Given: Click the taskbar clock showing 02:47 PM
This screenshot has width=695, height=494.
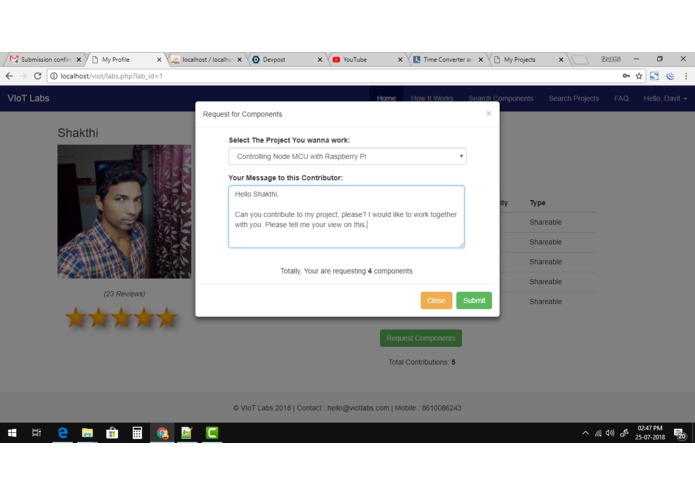Looking at the screenshot, I should [650, 433].
